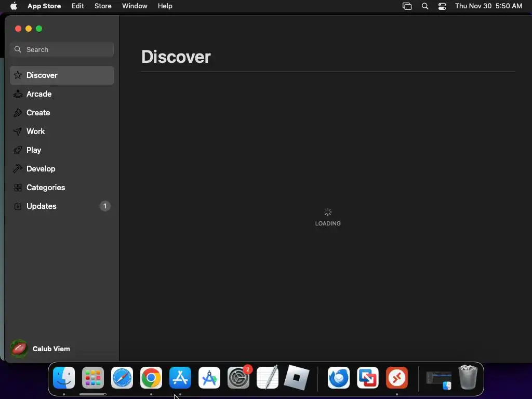Click the Work sidebar label

tap(36, 131)
